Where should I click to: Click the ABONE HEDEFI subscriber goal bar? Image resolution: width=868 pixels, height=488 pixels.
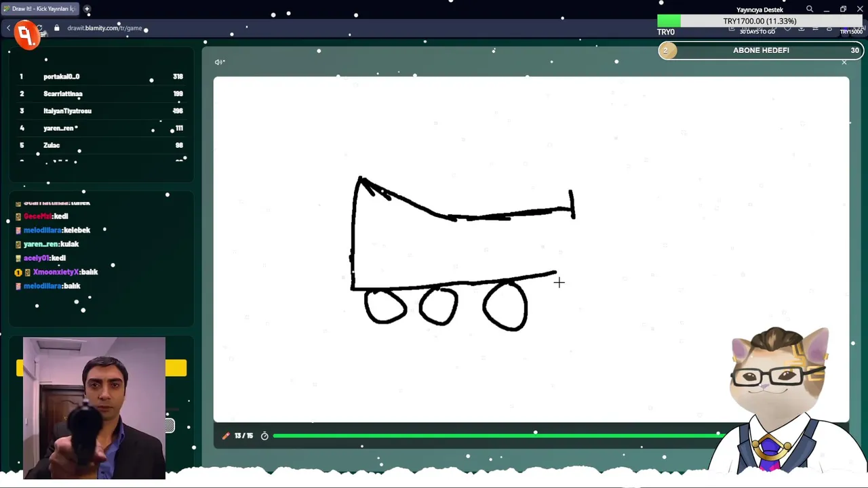[760, 50]
